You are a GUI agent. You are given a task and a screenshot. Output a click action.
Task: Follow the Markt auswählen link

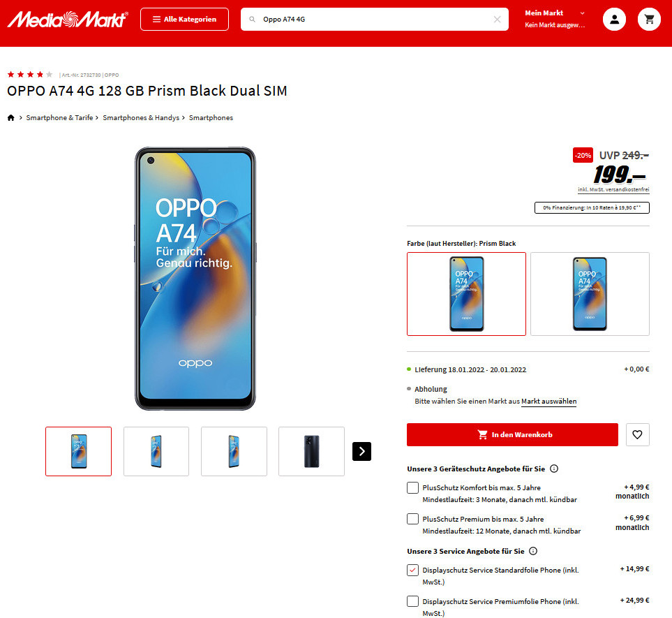click(x=548, y=402)
